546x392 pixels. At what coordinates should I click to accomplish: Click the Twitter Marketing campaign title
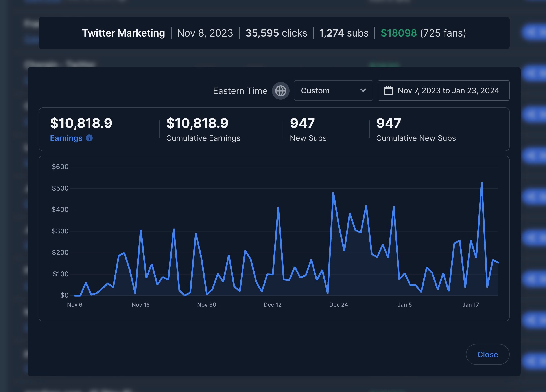coord(124,33)
